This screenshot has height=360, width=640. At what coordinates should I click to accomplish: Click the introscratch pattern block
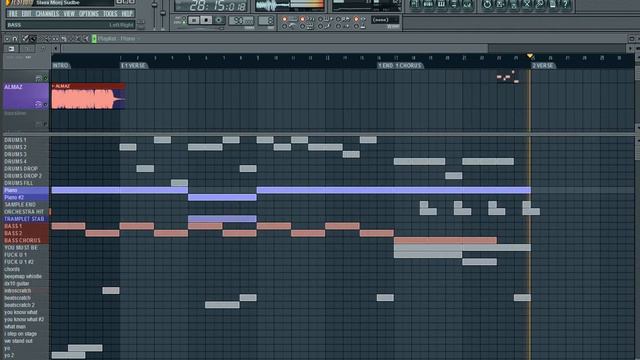(111, 291)
